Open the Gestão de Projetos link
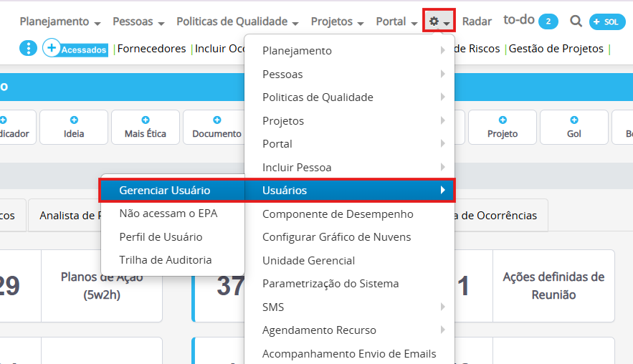633x364 pixels. [x=556, y=49]
